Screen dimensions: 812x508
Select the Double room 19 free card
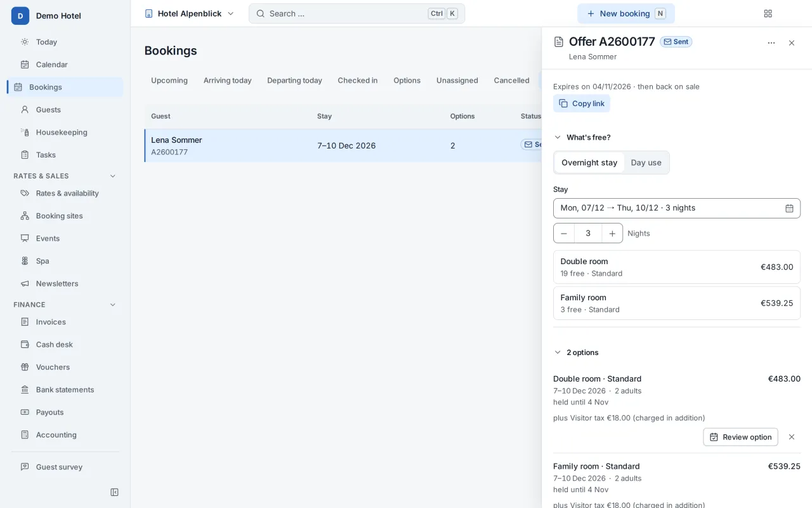[x=677, y=267]
